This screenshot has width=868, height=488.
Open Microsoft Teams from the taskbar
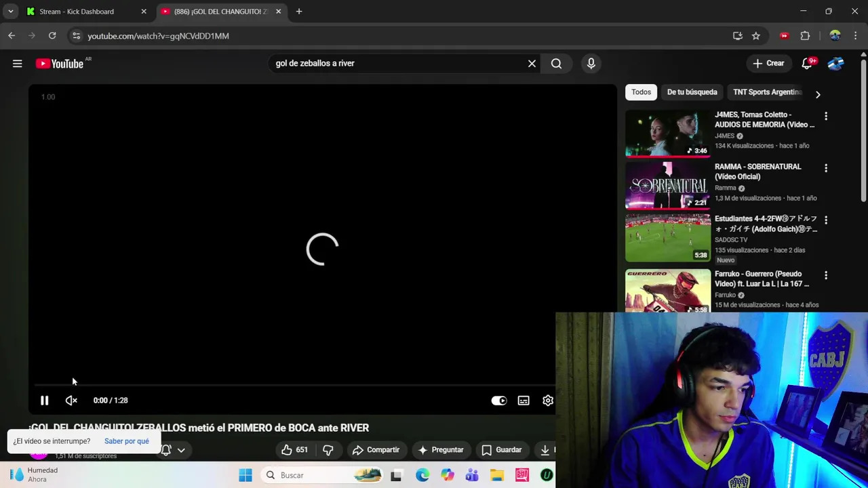(472, 475)
